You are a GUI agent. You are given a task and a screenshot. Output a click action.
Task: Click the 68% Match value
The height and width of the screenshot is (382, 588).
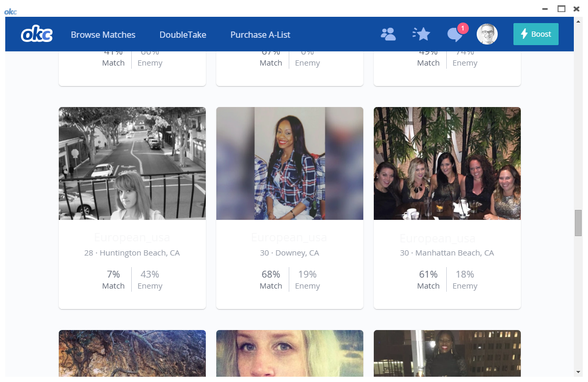271,274
